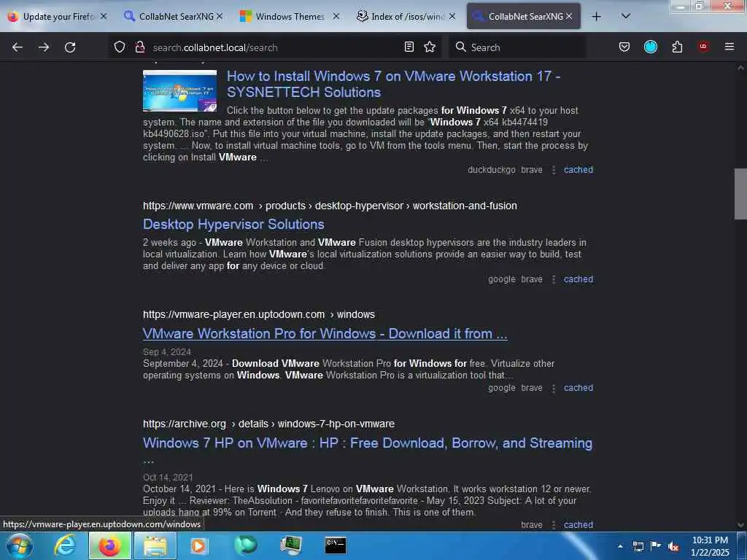Open the extensions puzzle-piece menu
This screenshot has width=747, height=560.
point(677,47)
